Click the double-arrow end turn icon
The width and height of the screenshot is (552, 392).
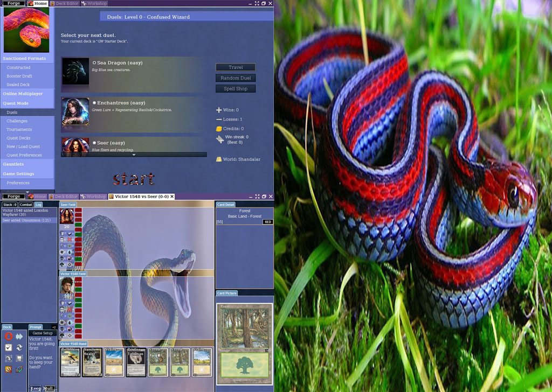(19, 337)
